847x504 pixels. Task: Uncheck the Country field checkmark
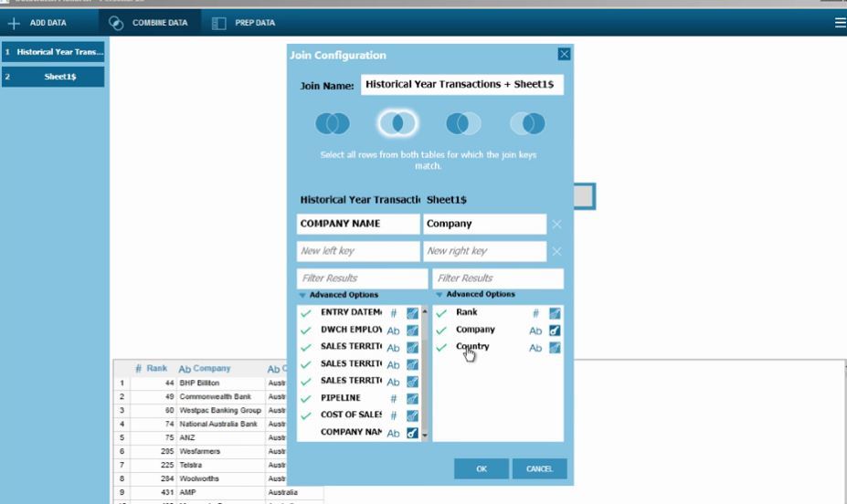click(441, 348)
